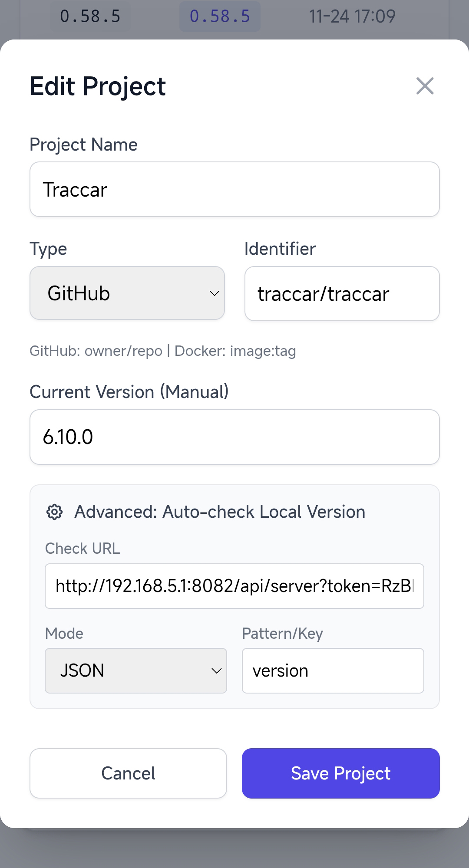
Task: Click the Current Version field showing 6.10.0
Action: click(x=234, y=437)
